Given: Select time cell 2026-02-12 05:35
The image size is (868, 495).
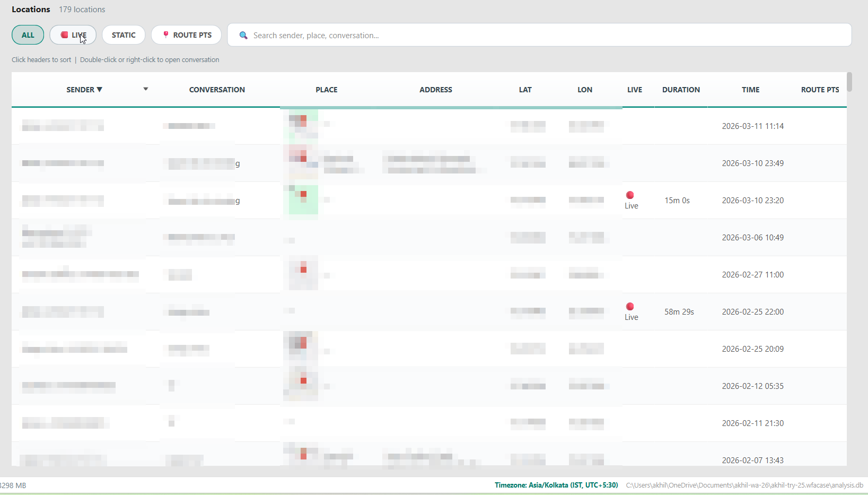Looking at the screenshot, I should [x=752, y=386].
